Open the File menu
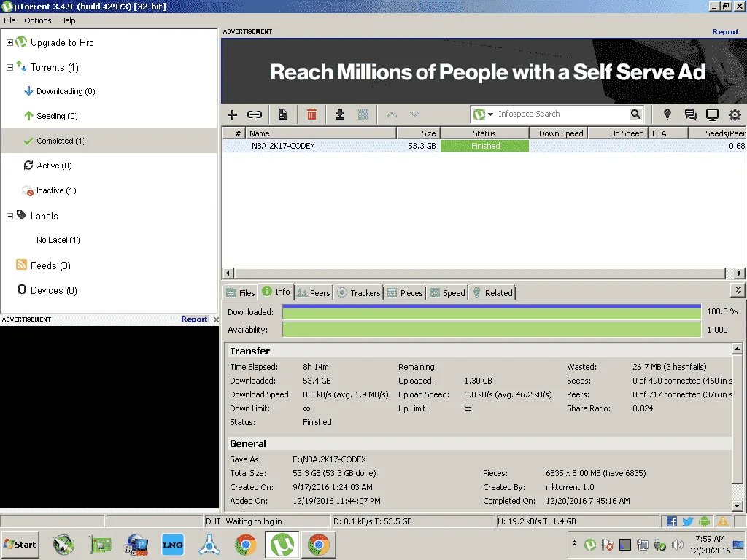 tap(9, 20)
